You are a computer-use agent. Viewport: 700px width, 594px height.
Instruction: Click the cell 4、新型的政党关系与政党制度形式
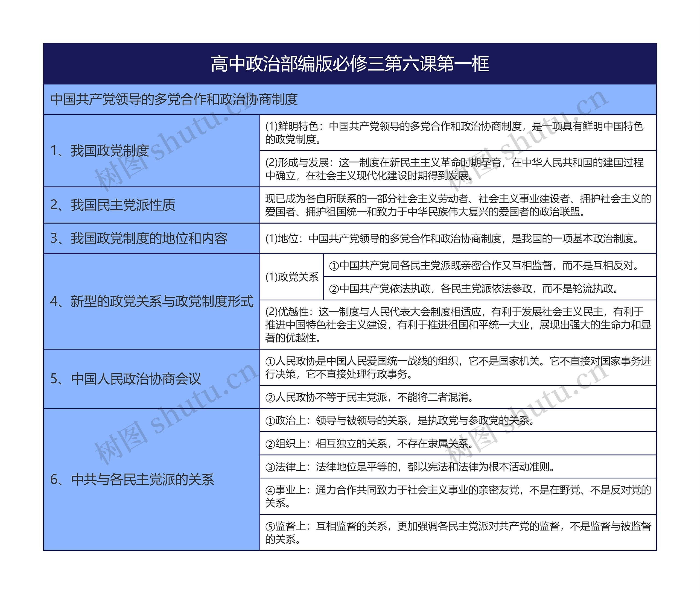151,302
